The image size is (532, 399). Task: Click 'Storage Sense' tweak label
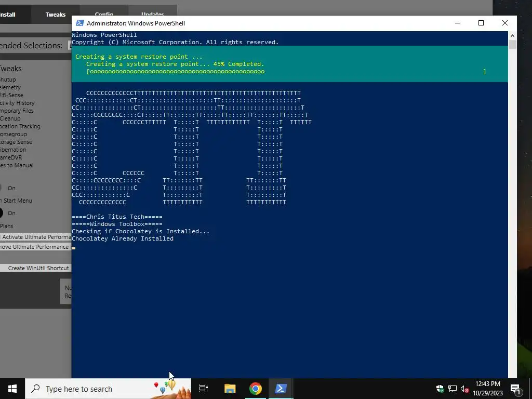[16, 142]
